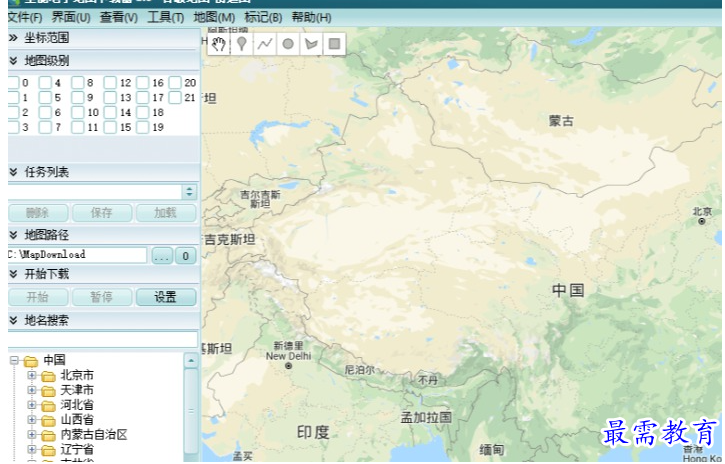Image resolution: width=725 pixels, height=464 pixels.
Task: Check map level 16
Action: pos(142,83)
